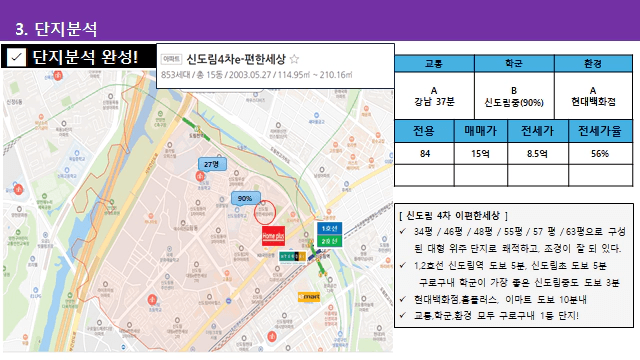Click the 단지분석 완성! banner text
This screenshot has height=360, width=640.
[x=85, y=57]
